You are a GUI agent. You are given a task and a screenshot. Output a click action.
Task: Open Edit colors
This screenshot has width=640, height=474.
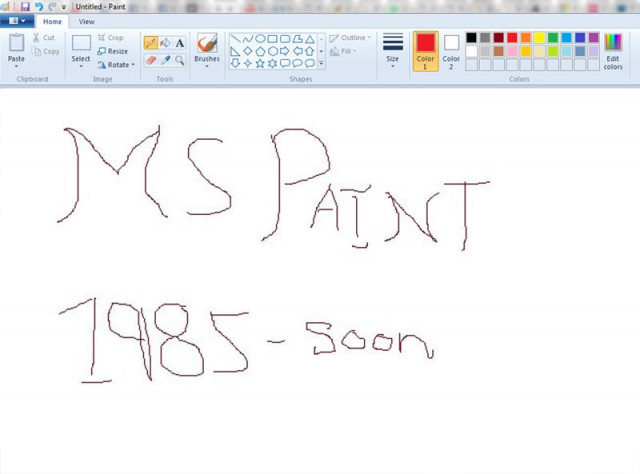click(613, 51)
